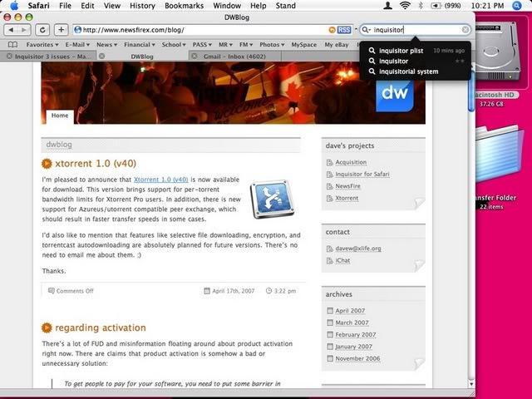Image resolution: width=532 pixels, height=399 pixels.
Task: Expand the Financial bookmarks folder
Action: (140, 45)
